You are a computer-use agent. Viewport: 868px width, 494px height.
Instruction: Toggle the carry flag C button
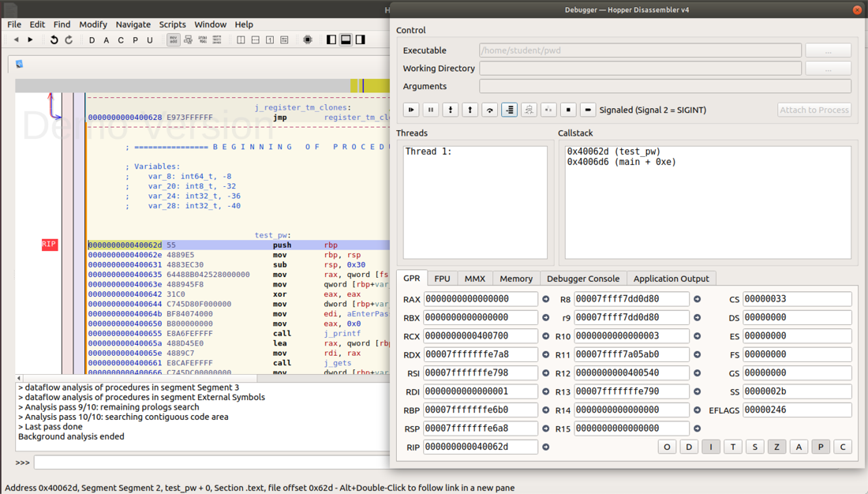(x=843, y=447)
